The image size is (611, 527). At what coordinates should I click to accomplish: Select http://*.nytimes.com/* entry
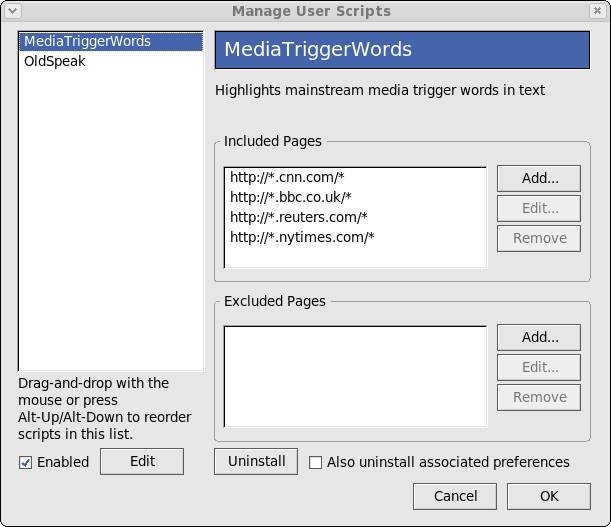click(x=355, y=237)
